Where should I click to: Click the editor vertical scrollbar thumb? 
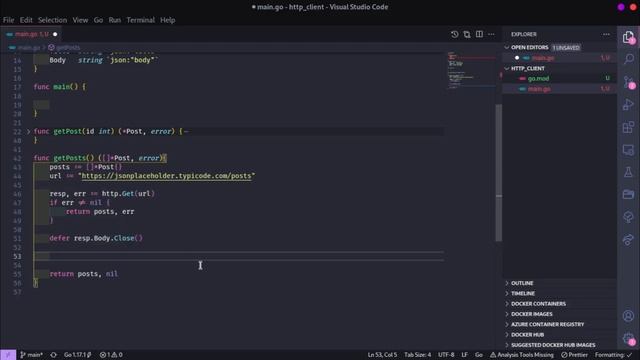[x=499, y=173]
